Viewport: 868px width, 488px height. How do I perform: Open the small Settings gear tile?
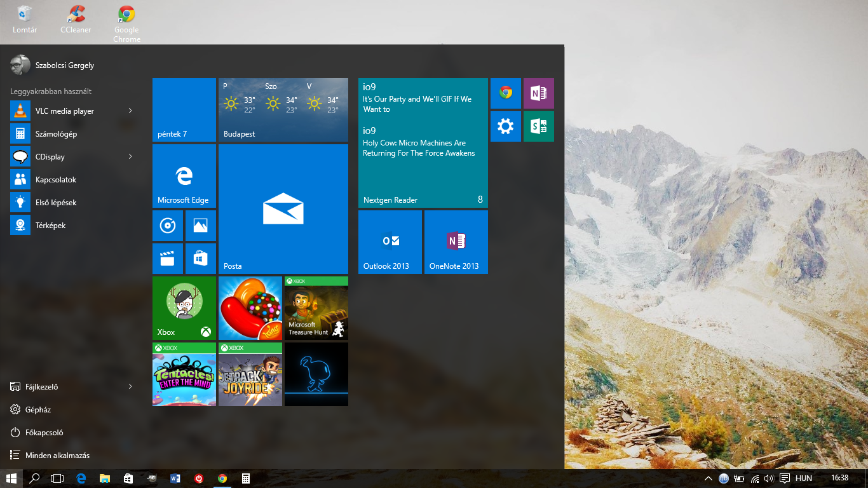pos(506,126)
